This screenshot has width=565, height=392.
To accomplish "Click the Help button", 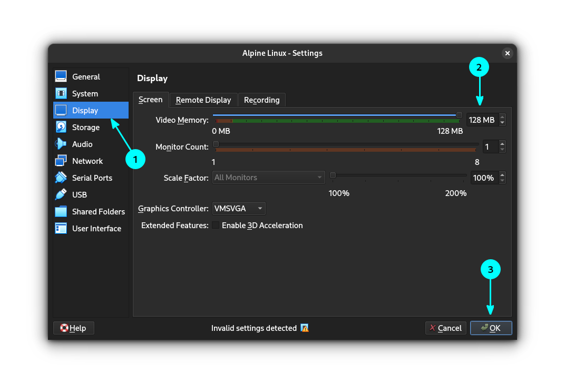I will point(73,328).
